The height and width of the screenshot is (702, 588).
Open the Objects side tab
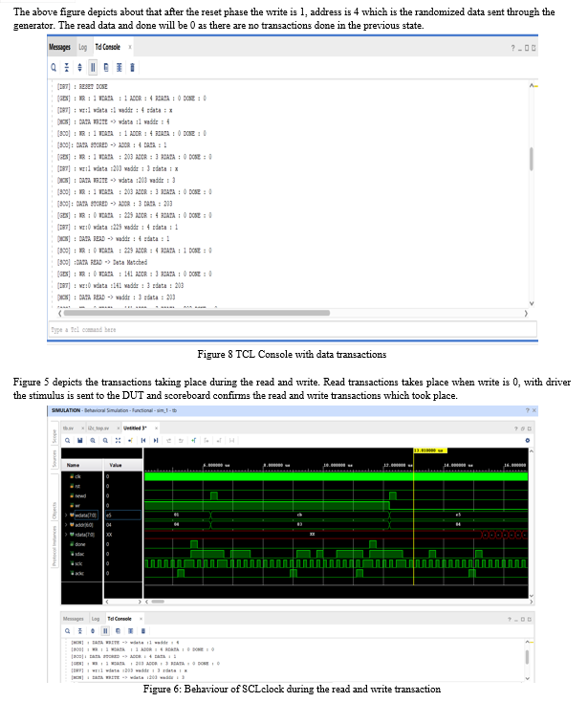[54, 511]
